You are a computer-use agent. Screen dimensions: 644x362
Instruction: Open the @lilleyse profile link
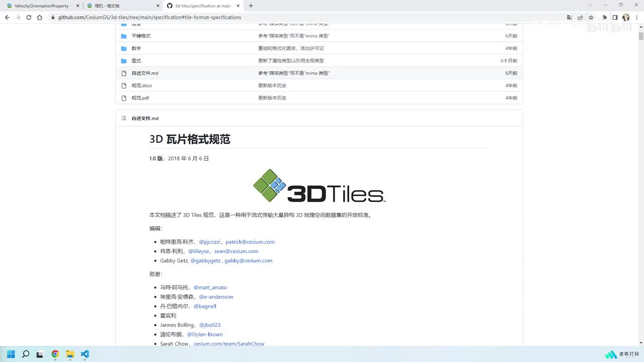pyautogui.click(x=198, y=251)
